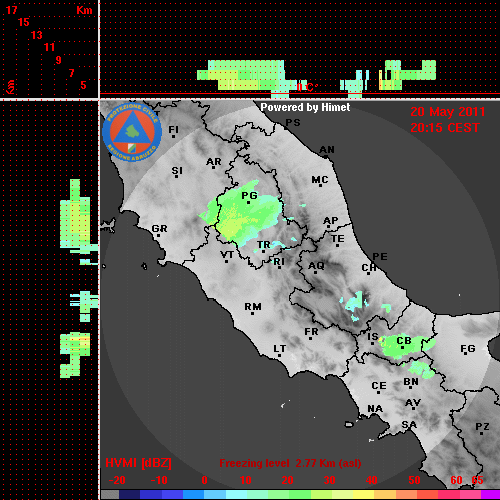Click the -10 value on the dBZ scale
This screenshot has width=500, height=500.
(x=159, y=480)
